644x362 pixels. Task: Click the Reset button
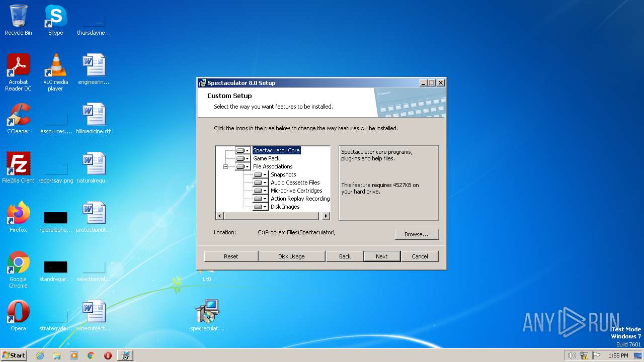tap(231, 256)
